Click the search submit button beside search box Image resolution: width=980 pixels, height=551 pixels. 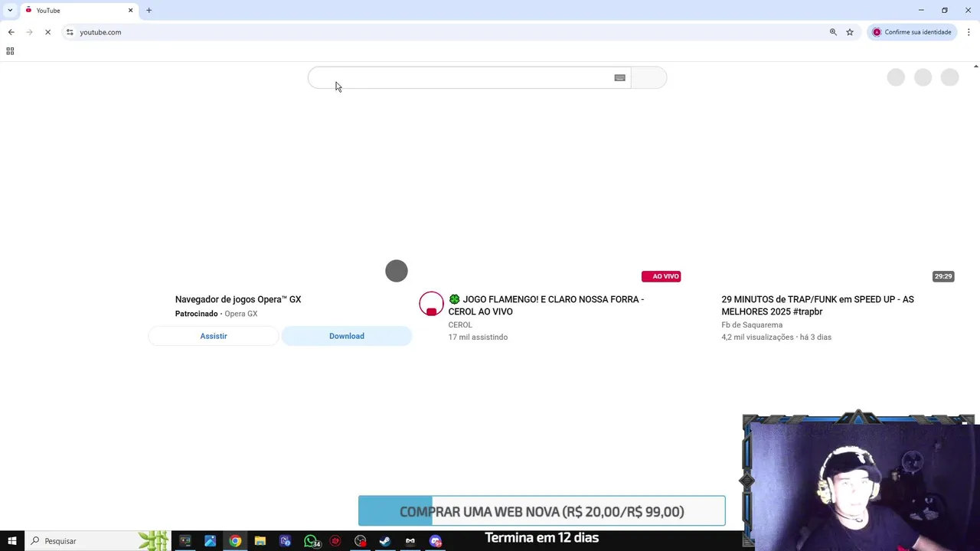648,78
